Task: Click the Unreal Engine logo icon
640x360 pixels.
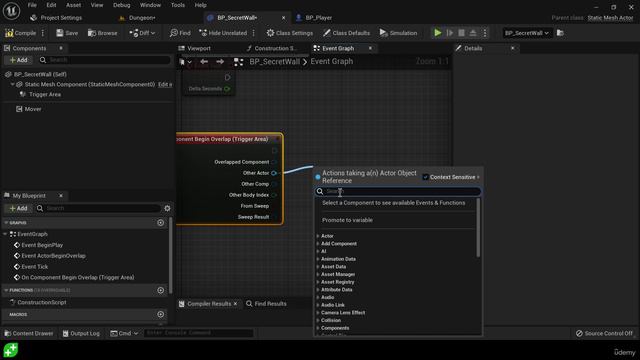Action: (11, 11)
